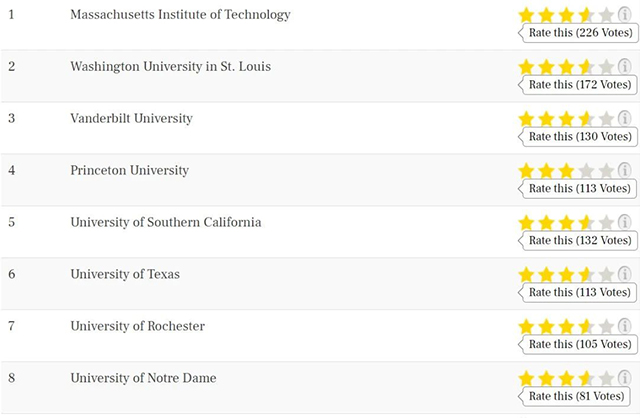
Task: Select the University of Southern California name
Action: 166,222
